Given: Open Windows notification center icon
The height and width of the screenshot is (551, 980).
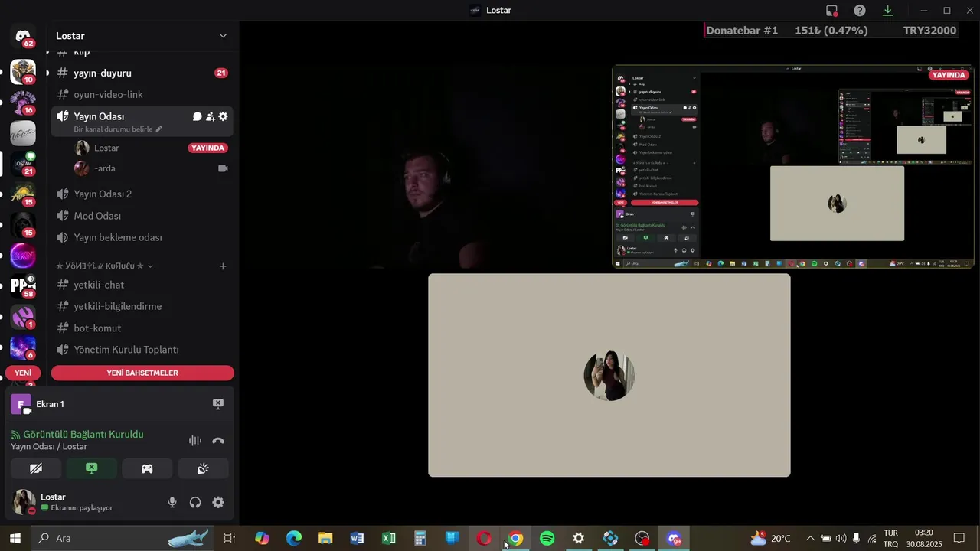Looking at the screenshot, I should [x=959, y=538].
